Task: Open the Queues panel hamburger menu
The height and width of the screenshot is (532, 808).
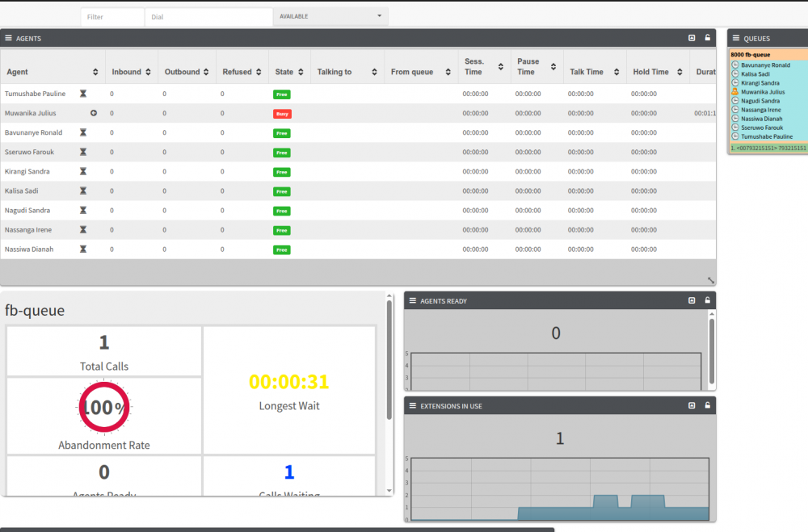Action: (736, 38)
